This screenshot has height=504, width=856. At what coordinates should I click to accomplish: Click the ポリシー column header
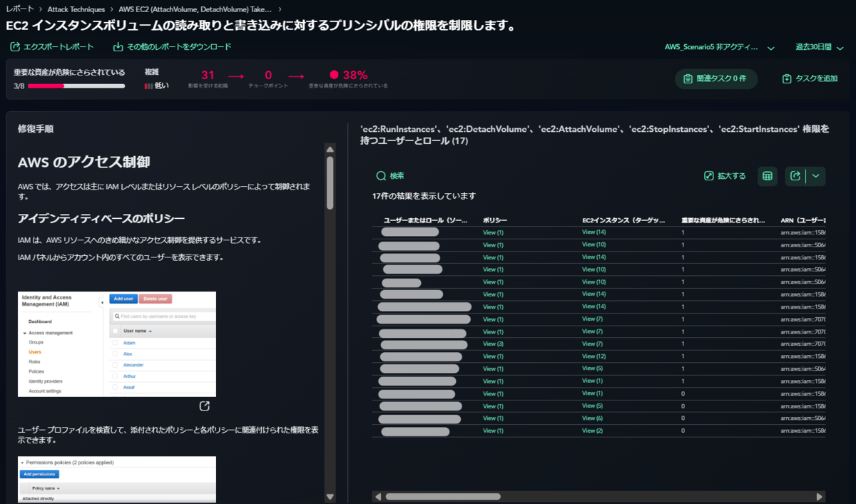(495, 220)
